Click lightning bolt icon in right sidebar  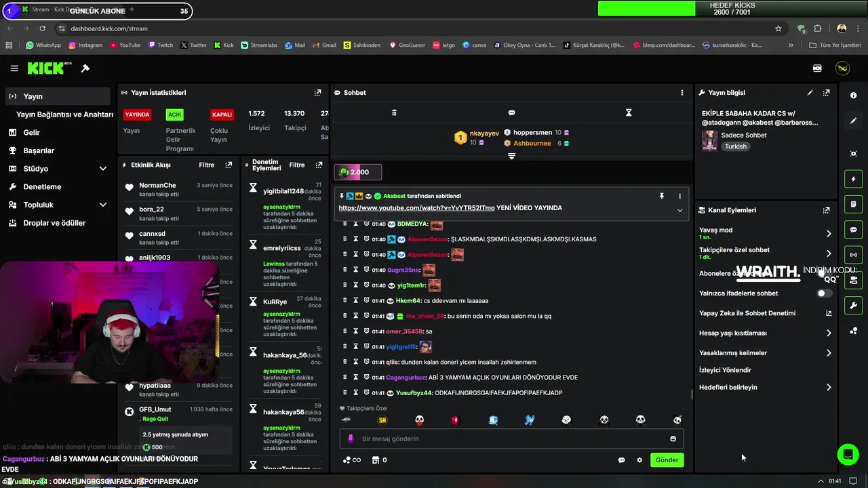pos(853,179)
